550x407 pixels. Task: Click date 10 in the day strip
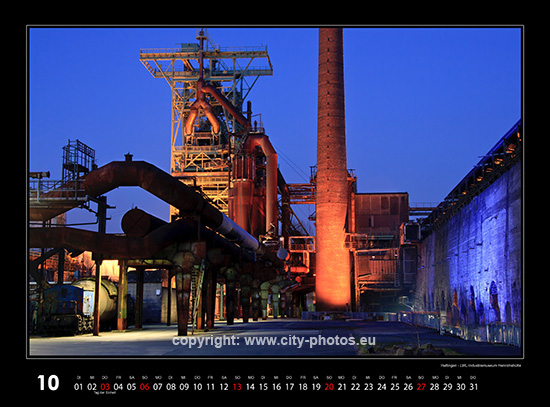coord(197,387)
